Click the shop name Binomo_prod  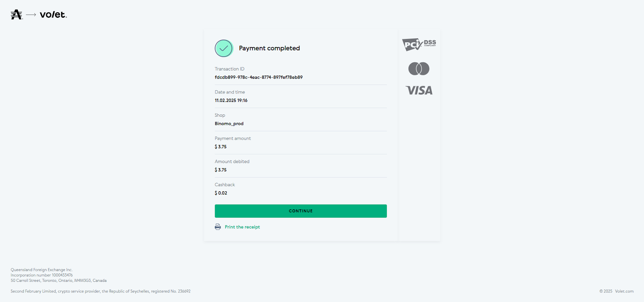(229, 124)
